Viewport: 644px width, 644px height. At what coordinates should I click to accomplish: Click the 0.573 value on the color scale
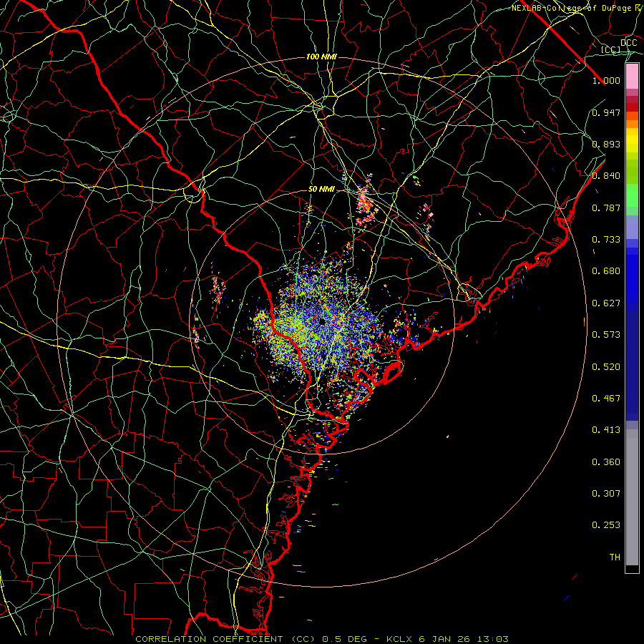click(606, 335)
